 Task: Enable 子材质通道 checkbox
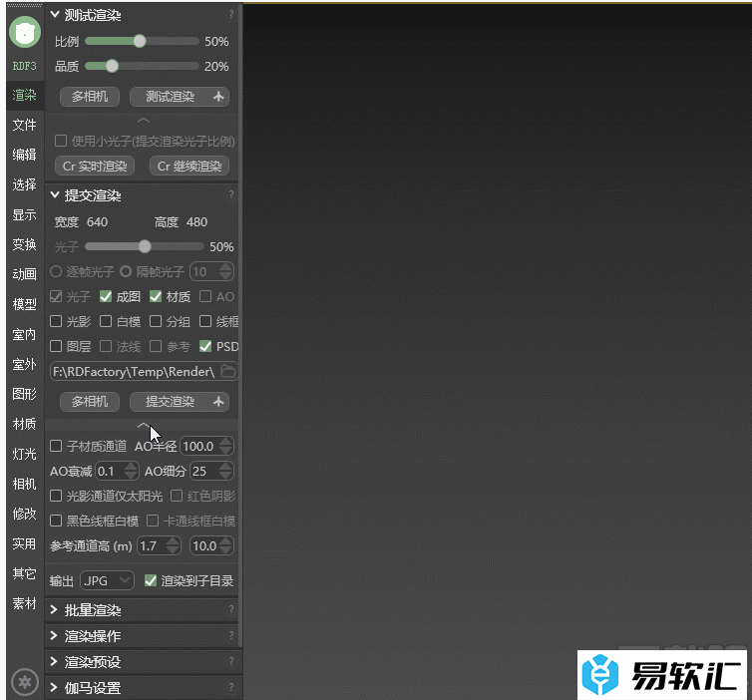pyautogui.click(x=56, y=446)
